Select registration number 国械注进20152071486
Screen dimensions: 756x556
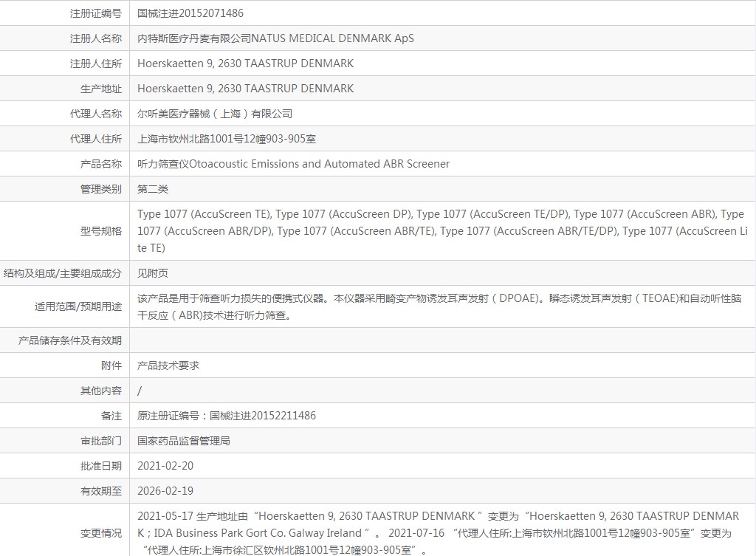point(190,13)
